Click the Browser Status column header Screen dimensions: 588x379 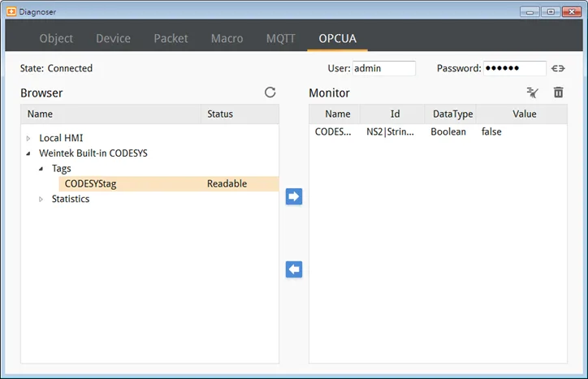(240, 114)
